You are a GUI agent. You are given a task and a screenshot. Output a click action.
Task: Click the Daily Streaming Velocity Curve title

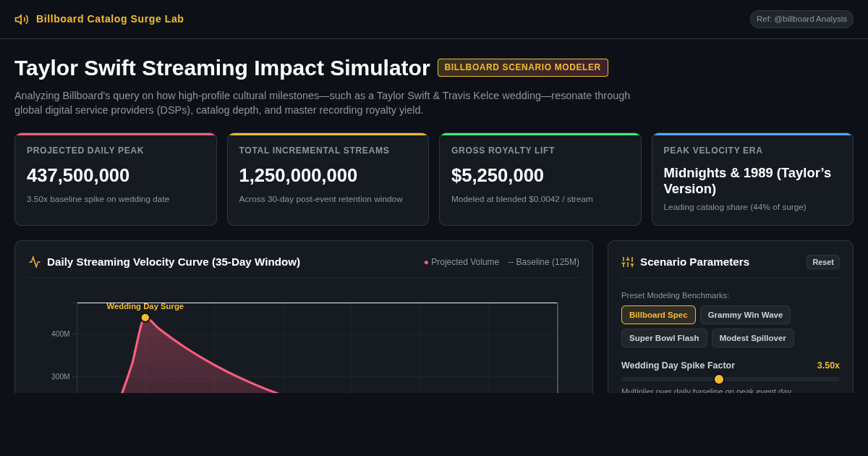pos(174,262)
